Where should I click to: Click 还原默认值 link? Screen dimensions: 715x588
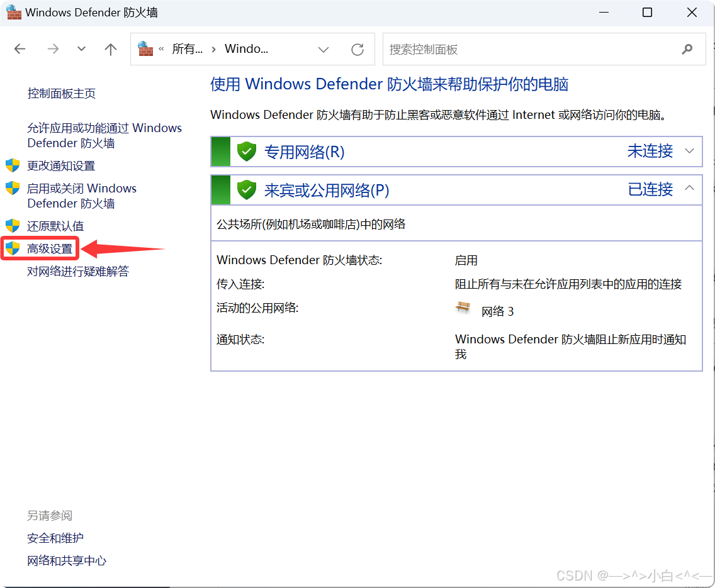pos(55,226)
